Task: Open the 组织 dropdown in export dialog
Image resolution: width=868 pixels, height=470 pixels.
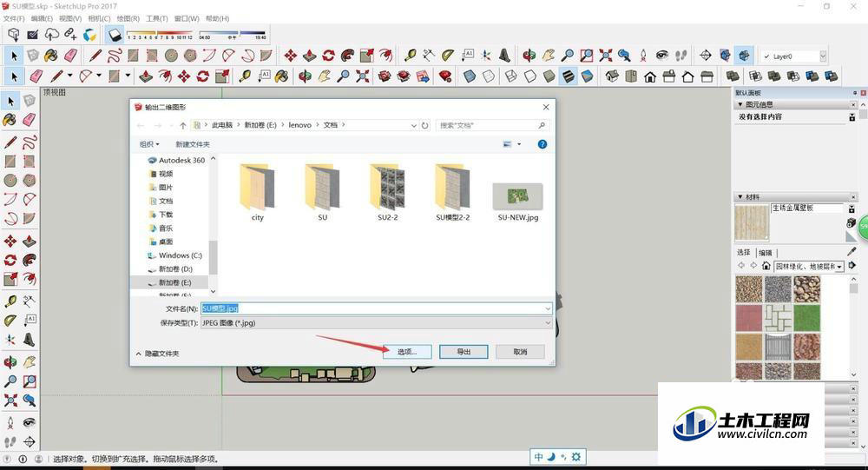Action: (x=149, y=144)
